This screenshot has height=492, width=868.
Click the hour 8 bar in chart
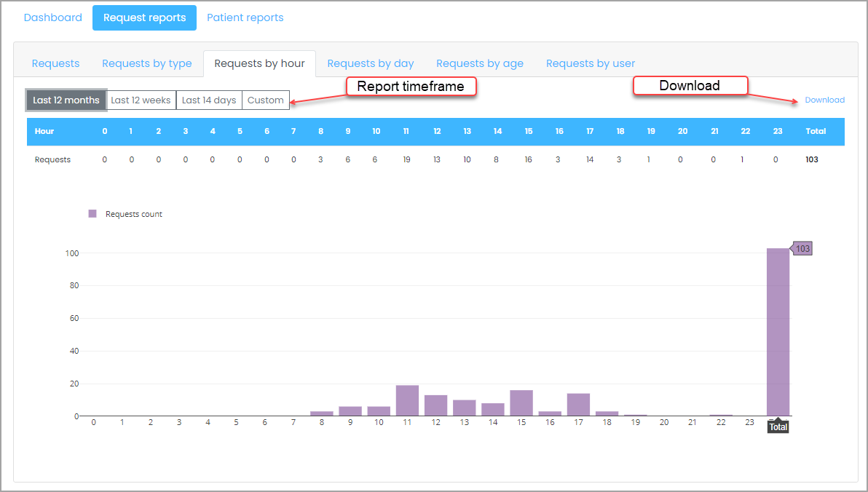(322, 413)
